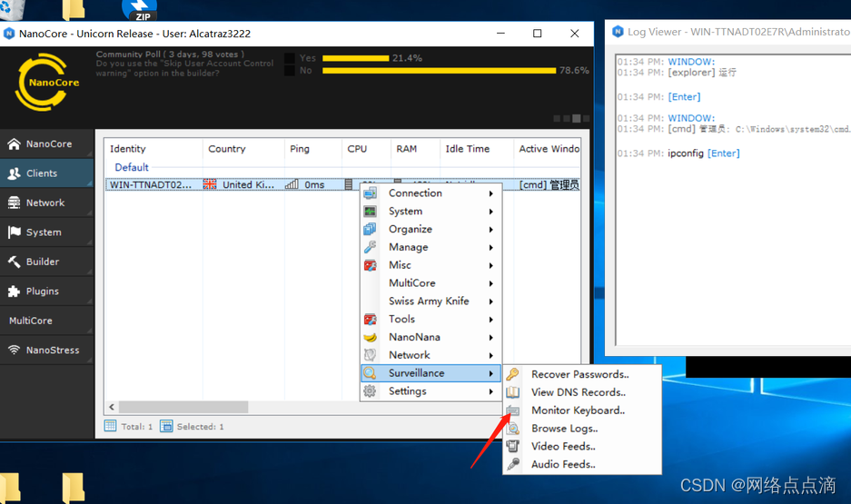Viewport: 851px width, 504px height.
Task: Open the Network sidebar tab
Action: [x=46, y=203]
